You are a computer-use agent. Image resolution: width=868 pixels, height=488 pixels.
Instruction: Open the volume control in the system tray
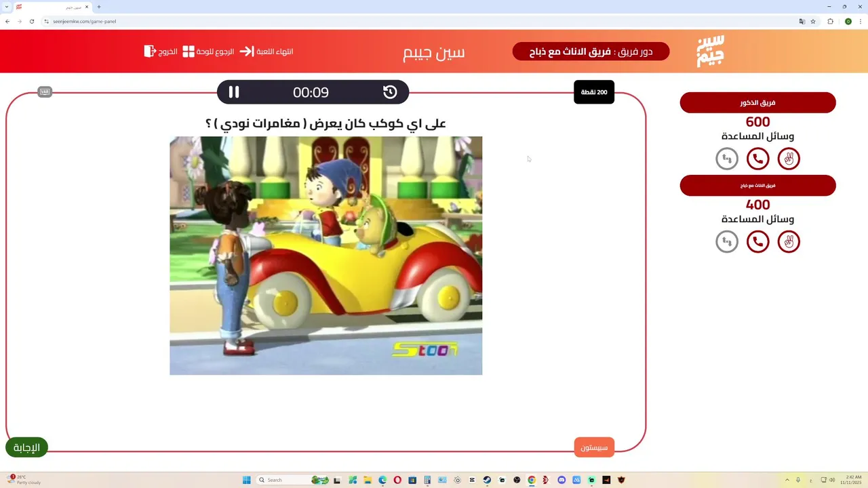coord(833,480)
